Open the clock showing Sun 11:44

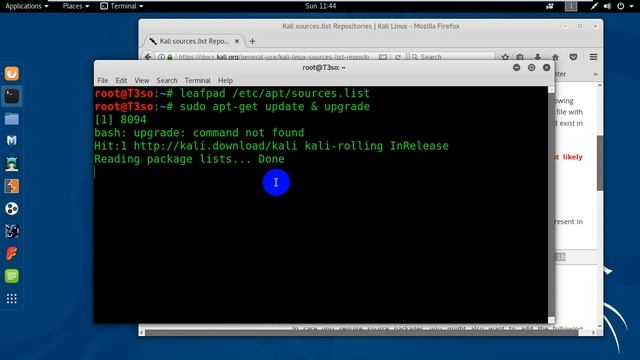[321, 6]
